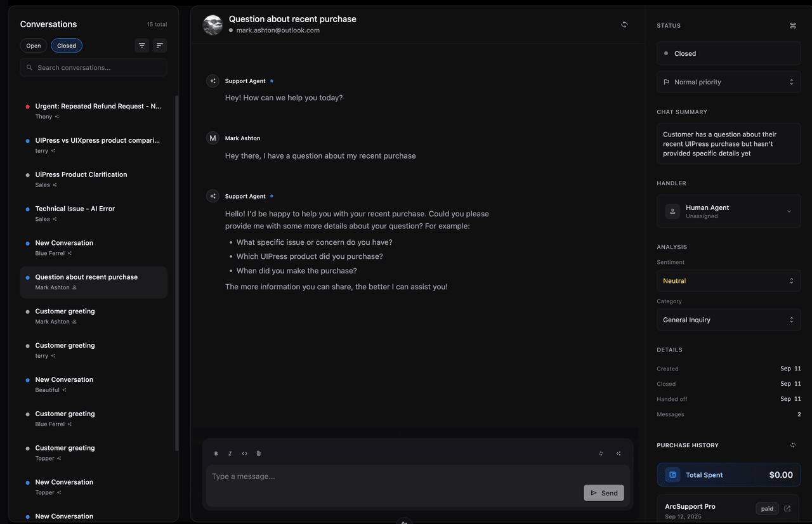
Task: Open the General Inquiry category dropdown
Action: tap(729, 320)
